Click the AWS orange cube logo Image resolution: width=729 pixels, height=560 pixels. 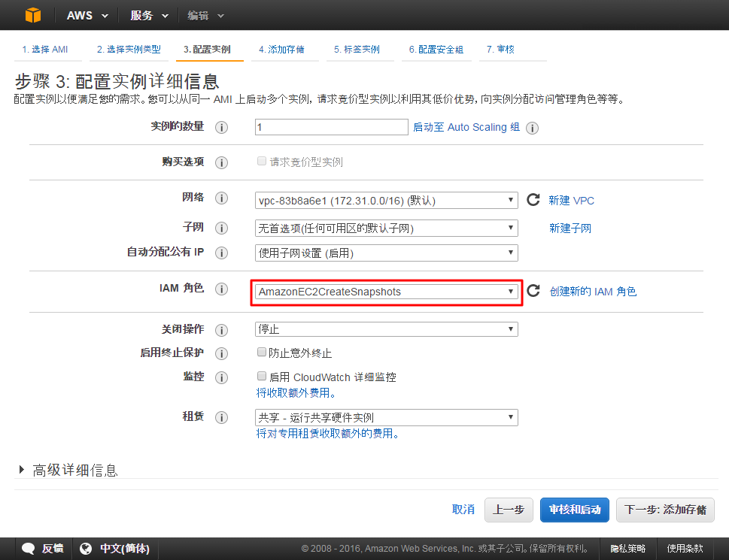click(x=33, y=15)
